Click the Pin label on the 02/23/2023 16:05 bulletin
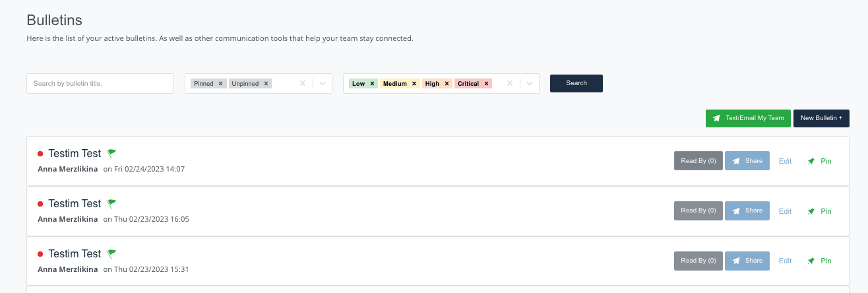868x293 pixels. 826,211
